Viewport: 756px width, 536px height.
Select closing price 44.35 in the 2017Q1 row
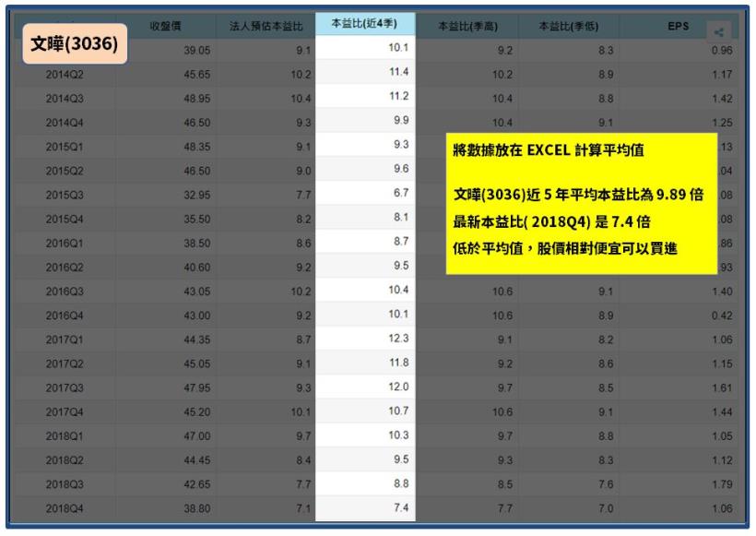tap(196, 339)
